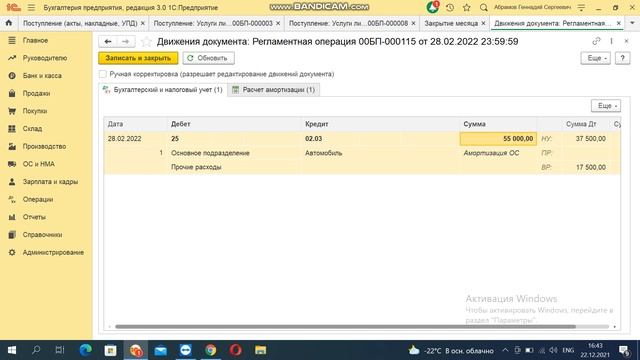The width and height of the screenshot is (640, 360).
Task: Copy link to this document icon
Action: click(596, 41)
